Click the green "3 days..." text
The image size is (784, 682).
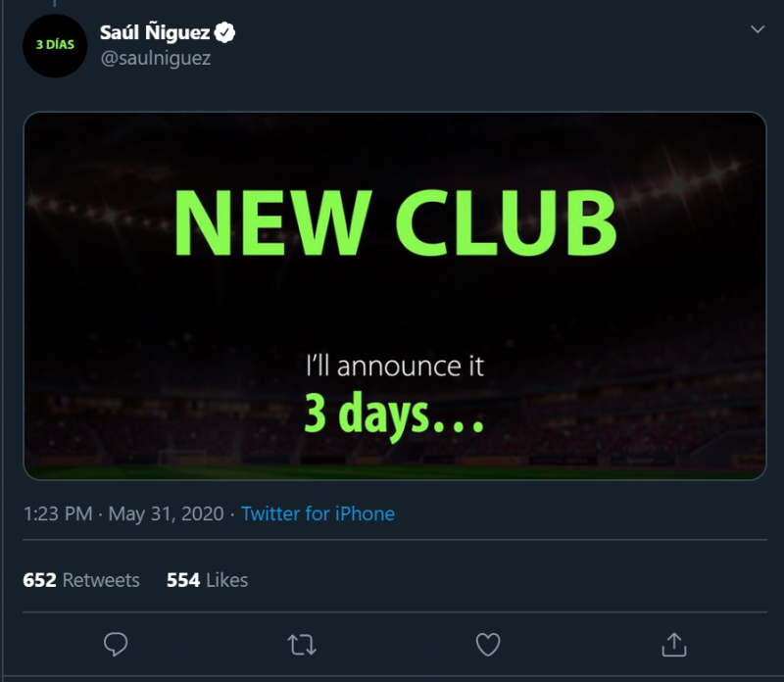point(394,414)
